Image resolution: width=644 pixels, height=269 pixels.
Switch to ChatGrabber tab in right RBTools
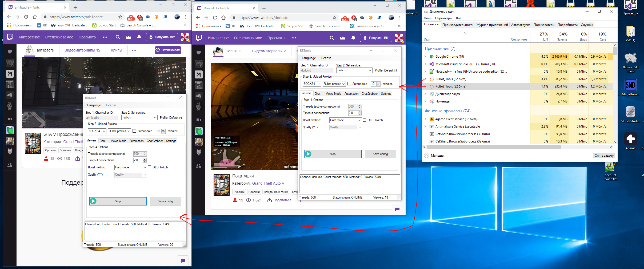369,94
